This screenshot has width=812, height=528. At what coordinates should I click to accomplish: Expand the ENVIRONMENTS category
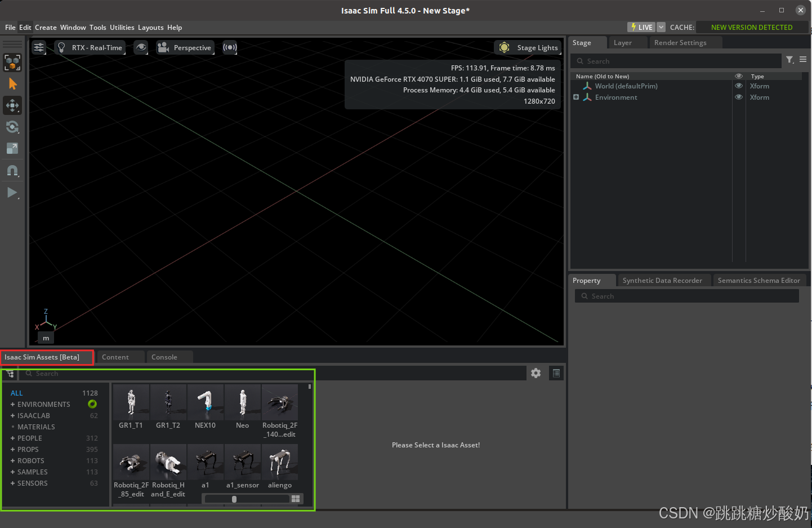[12, 405]
